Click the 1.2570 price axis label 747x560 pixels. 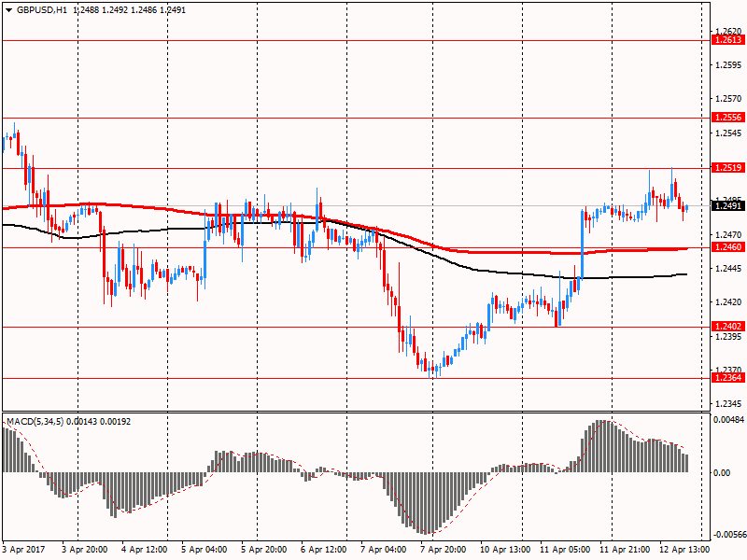coord(728,99)
